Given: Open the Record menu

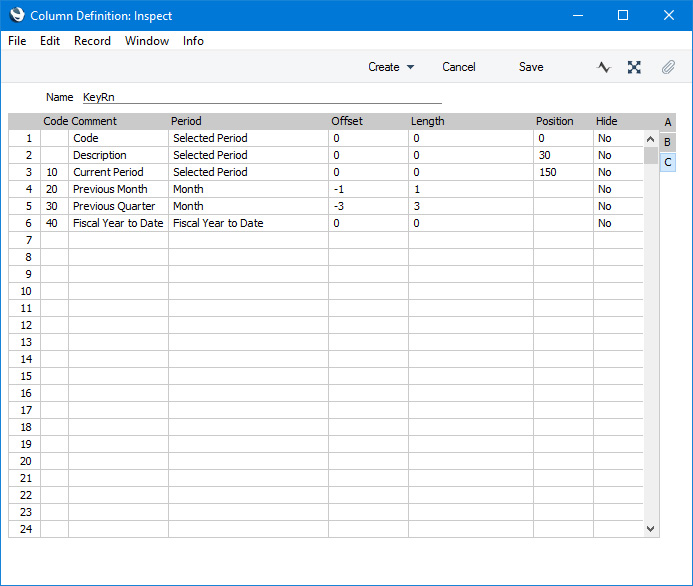Looking at the screenshot, I should point(92,41).
